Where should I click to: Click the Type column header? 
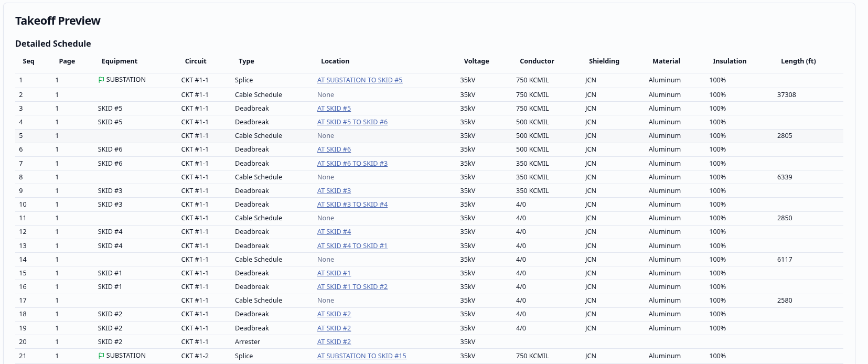(x=247, y=61)
